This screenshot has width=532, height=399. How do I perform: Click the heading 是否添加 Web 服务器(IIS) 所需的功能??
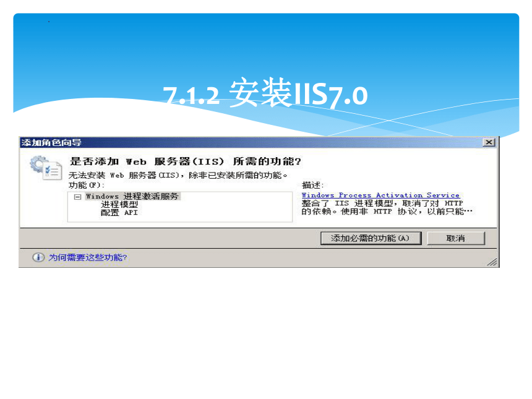tap(185, 161)
